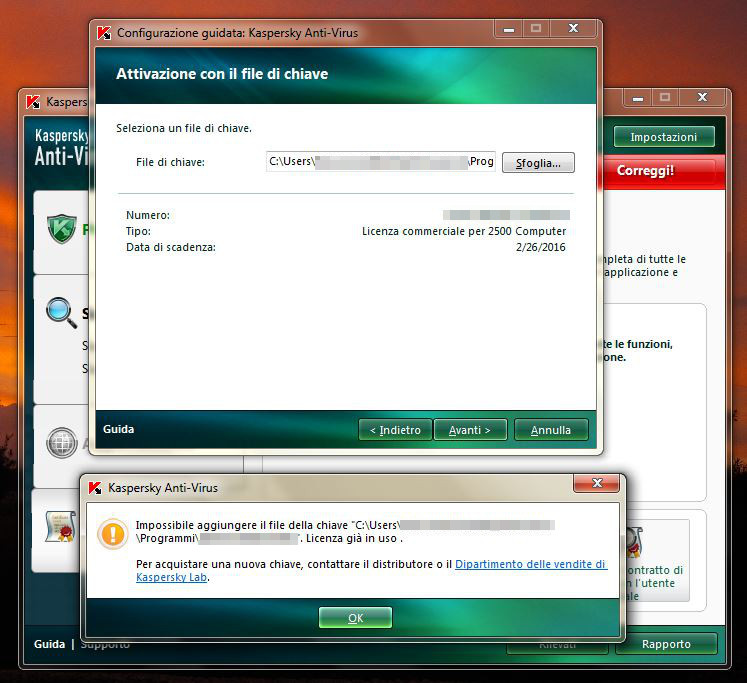Click the green shield protection icon
This screenshot has height=683, width=747.
point(62,229)
